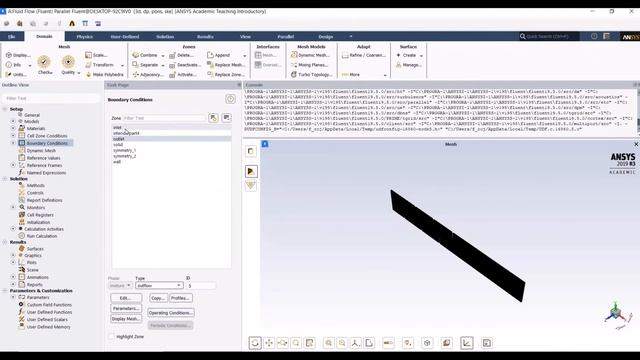Select rotate view tool in graphics toolbar
This screenshot has height=360, width=640.
[x=255, y=343]
